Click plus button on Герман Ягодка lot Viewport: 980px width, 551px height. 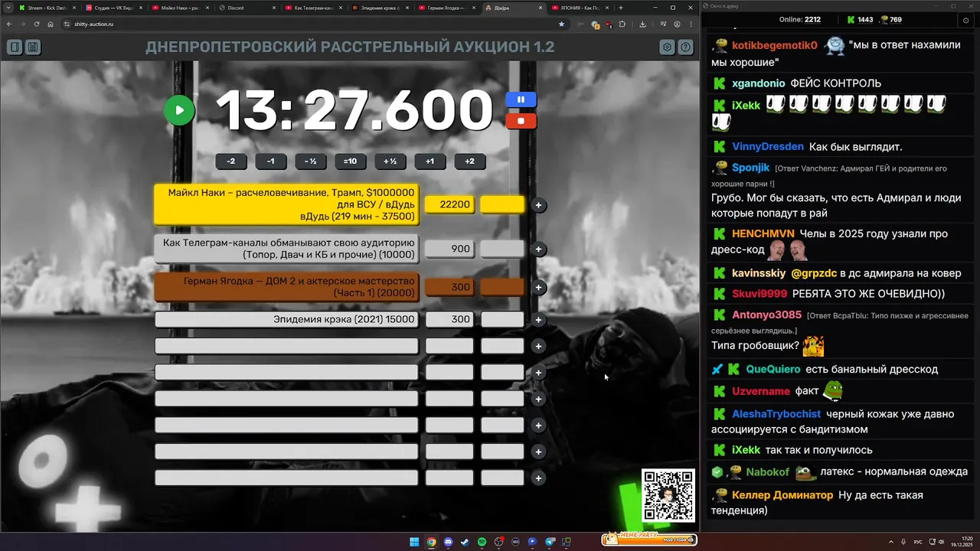click(x=538, y=287)
